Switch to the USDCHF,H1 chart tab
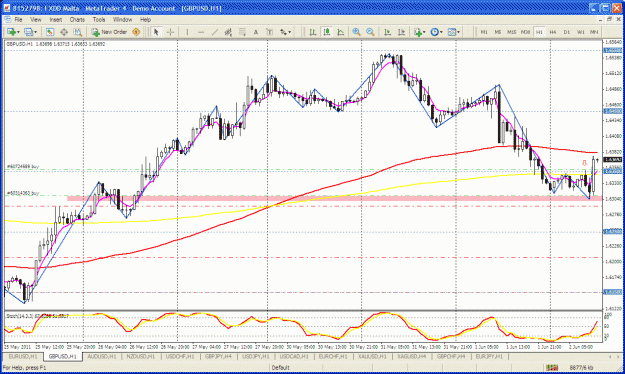Viewport: 625px width, 374px height. [x=180, y=356]
